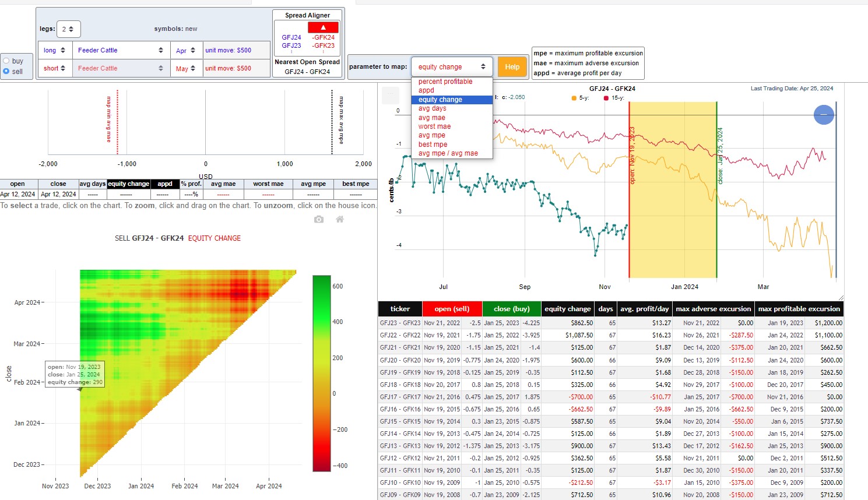Select 'avg mpe / avg mae' option

click(448, 153)
